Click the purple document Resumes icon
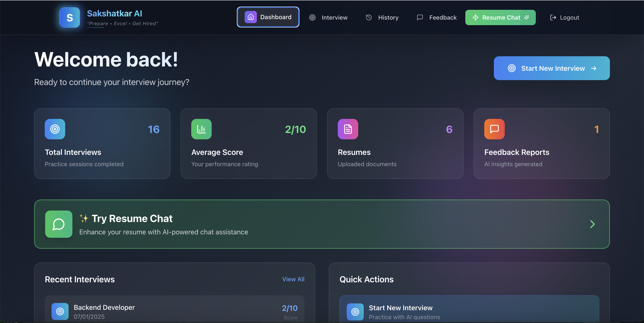This screenshot has width=644, height=323. (x=348, y=129)
